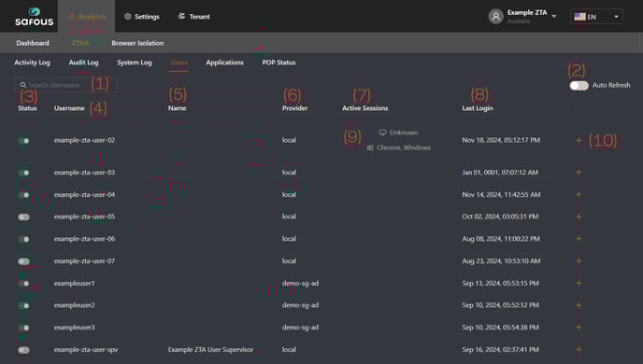Open the System Log tab

point(135,63)
